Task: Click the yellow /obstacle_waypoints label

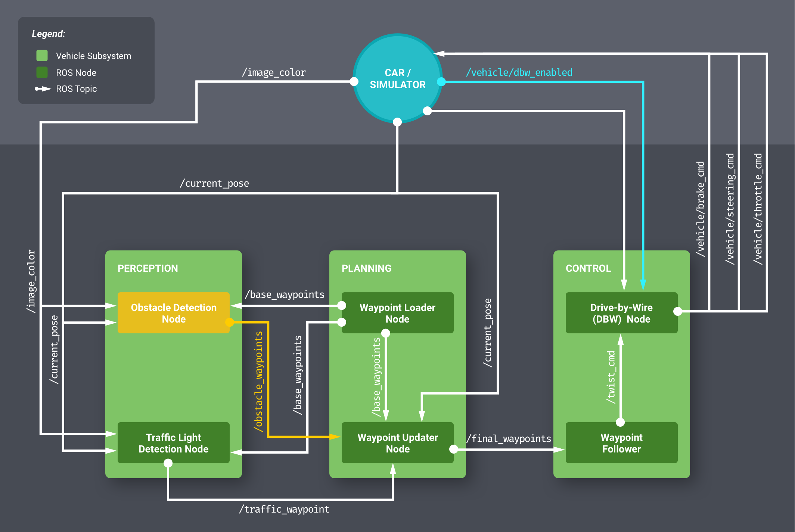Action: point(258,381)
